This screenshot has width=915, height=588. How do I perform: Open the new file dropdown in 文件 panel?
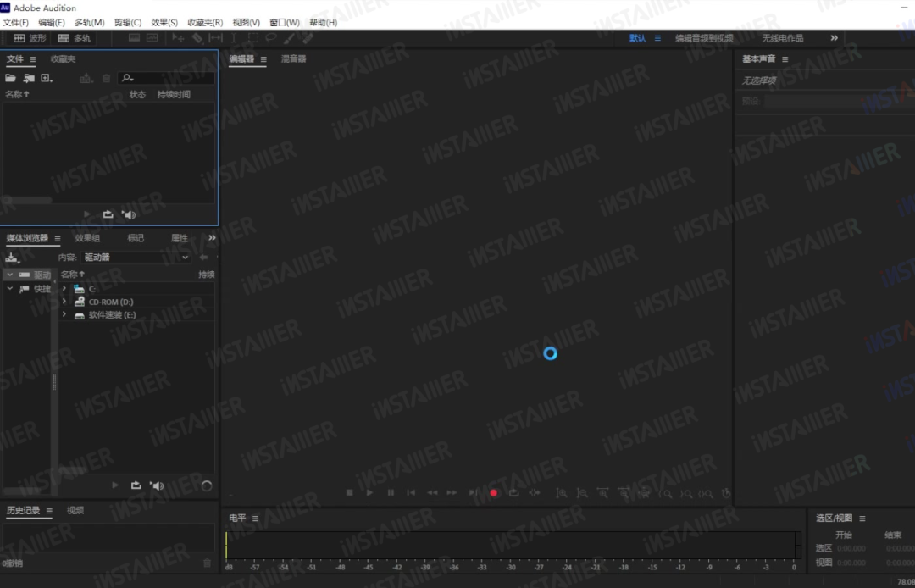(47, 78)
